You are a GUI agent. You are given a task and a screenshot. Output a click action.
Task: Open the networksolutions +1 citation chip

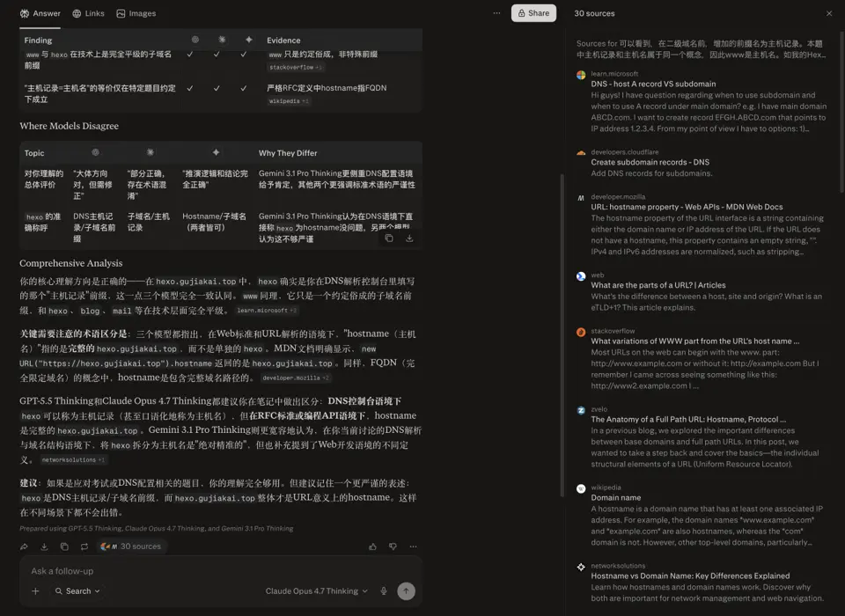pyautogui.click(x=73, y=459)
